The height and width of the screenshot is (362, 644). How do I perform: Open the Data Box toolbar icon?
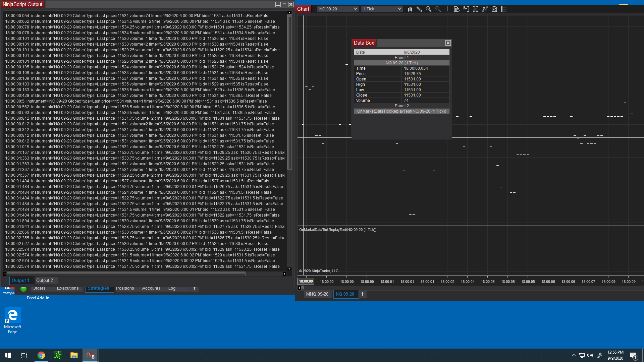click(457, 9)
